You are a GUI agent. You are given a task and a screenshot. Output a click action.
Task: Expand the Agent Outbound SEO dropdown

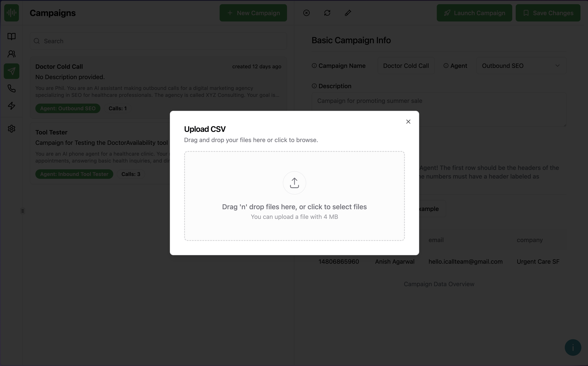521,66
